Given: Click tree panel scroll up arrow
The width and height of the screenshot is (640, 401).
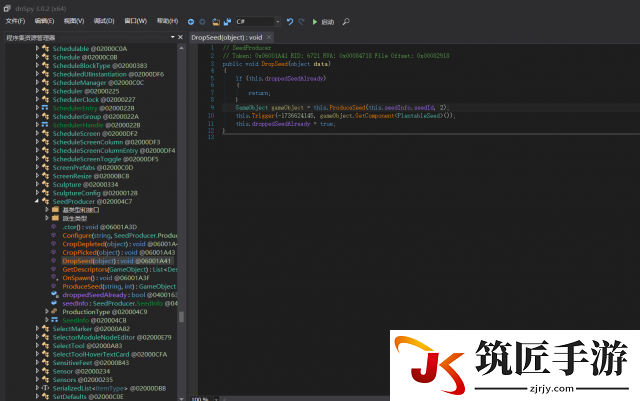Looking at the screenshot, I should pyautogui.click(x=181, y=48).
